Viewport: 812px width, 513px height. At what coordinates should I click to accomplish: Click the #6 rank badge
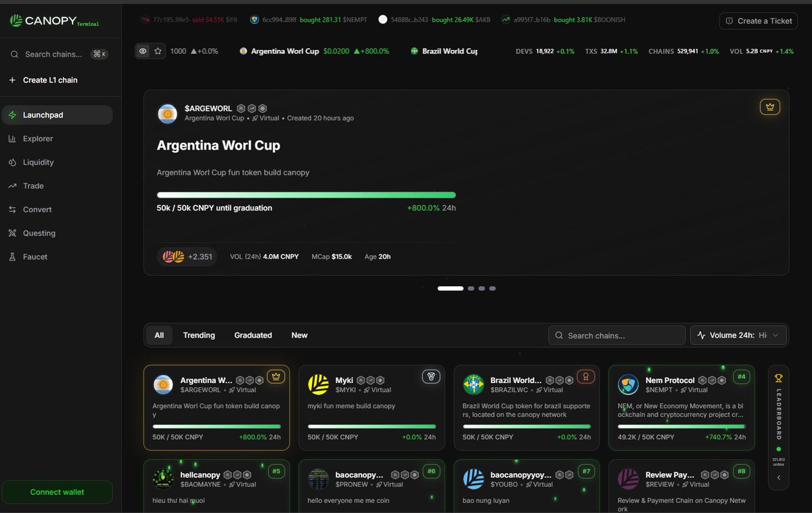tap(432, 471)
